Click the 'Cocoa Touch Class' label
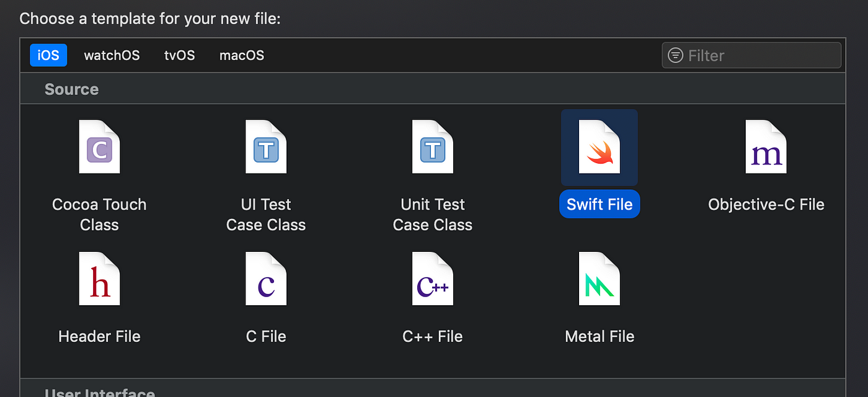This screenshot has width=868, height=397. point(99,215)
